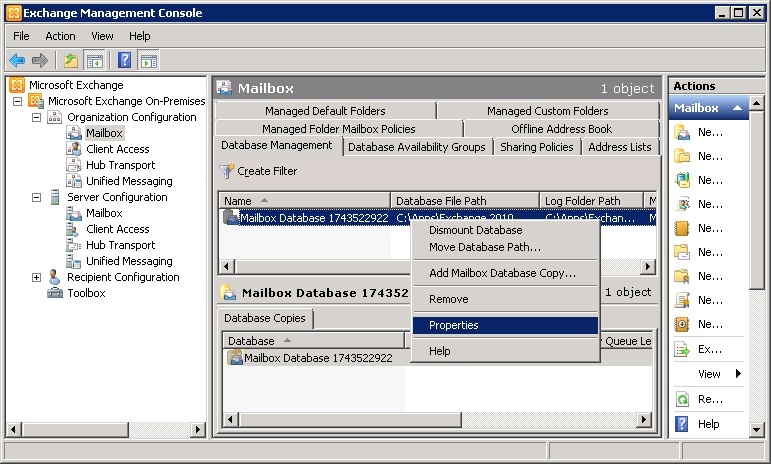
Task: Click the Toolbox icon in tree
Action: pos(55,293)
